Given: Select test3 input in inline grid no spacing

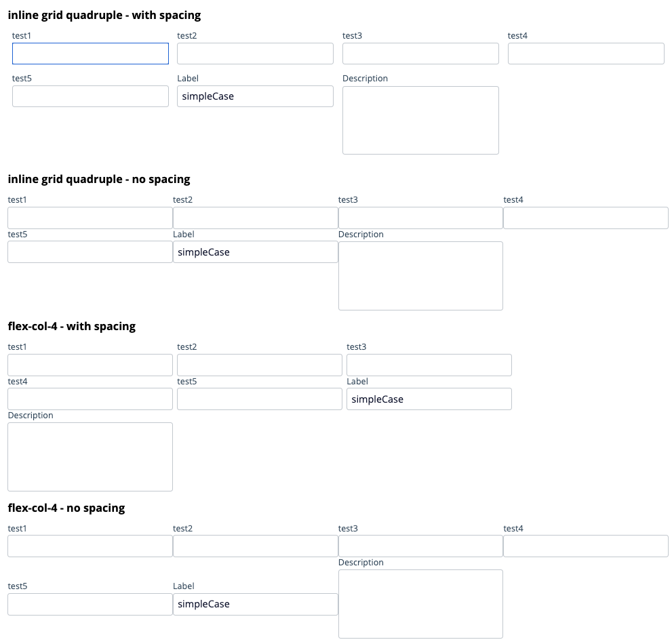Looking at the screenshot, I should tap(421, 218).
